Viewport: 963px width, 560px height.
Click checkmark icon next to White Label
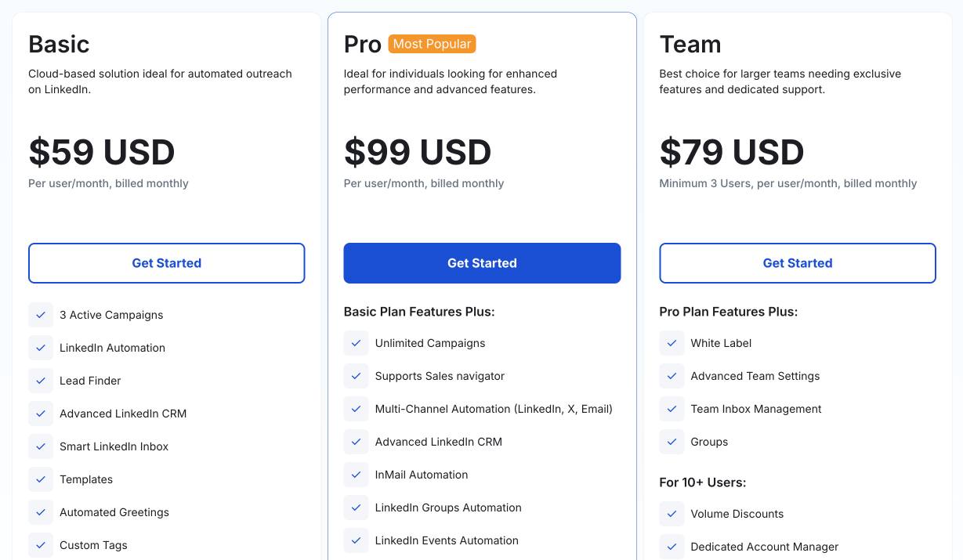click(672, 343)
